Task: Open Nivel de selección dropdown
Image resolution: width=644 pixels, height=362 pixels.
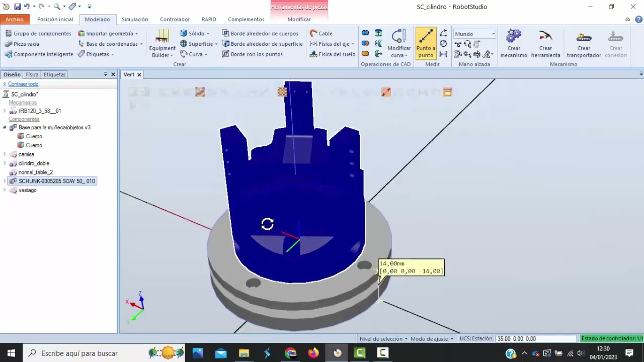Action: click(383, 339)
